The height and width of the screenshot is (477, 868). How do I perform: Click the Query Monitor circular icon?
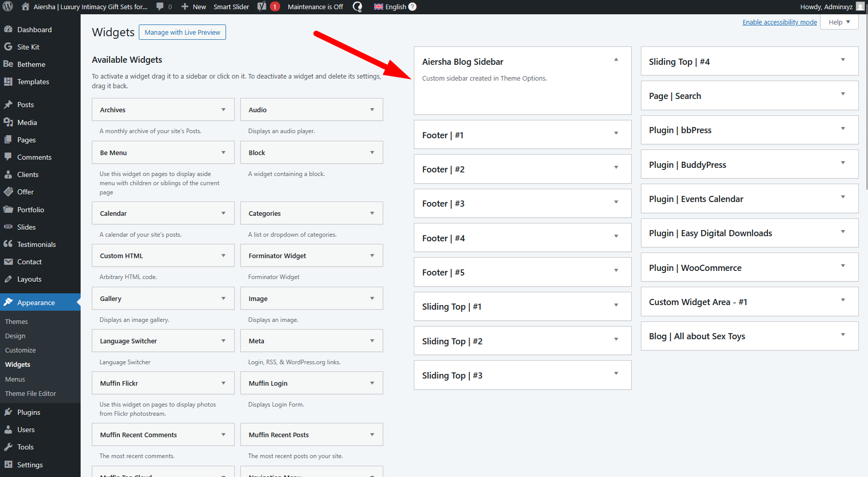(358, 7)
